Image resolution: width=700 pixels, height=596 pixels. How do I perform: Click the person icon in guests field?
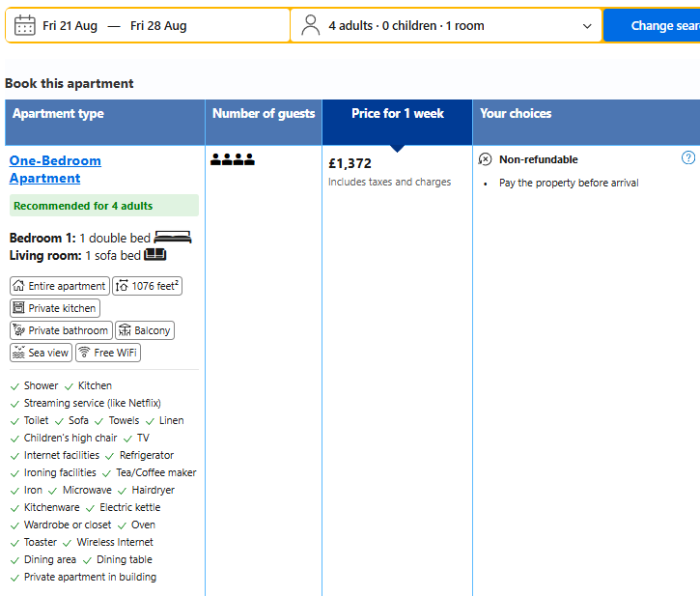click(310, 25)
